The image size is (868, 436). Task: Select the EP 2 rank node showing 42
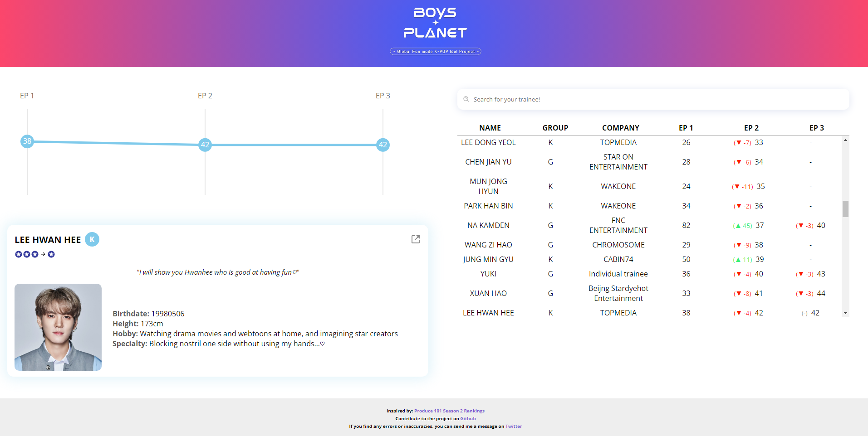coord(205,145)
